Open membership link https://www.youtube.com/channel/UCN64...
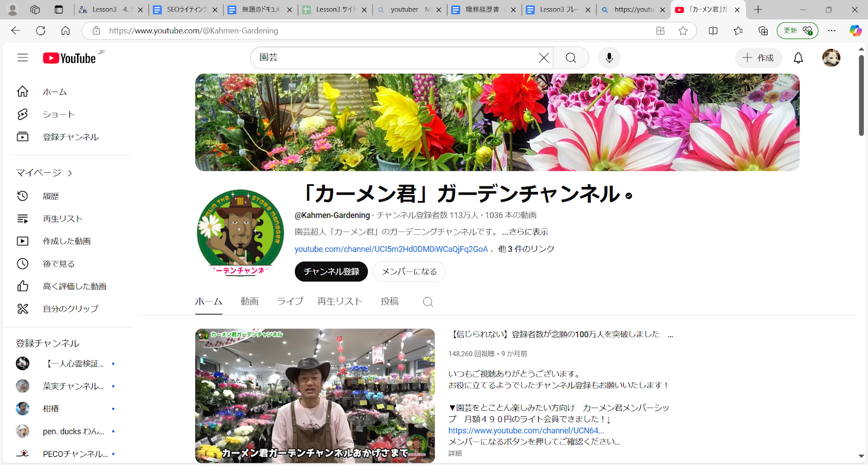Image resolution: width=868 pixels, height=465 pixels. [x=526, y=430]
